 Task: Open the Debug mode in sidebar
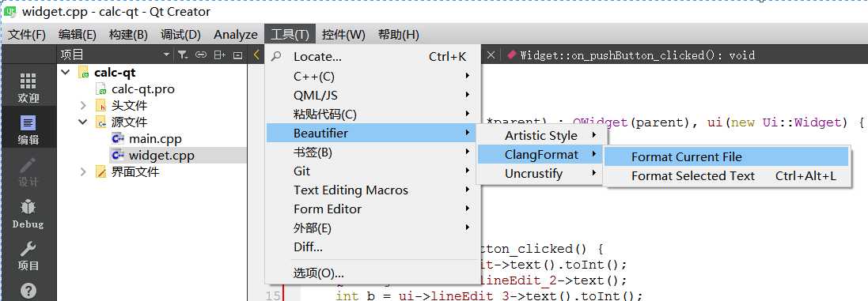pos(28,214)
